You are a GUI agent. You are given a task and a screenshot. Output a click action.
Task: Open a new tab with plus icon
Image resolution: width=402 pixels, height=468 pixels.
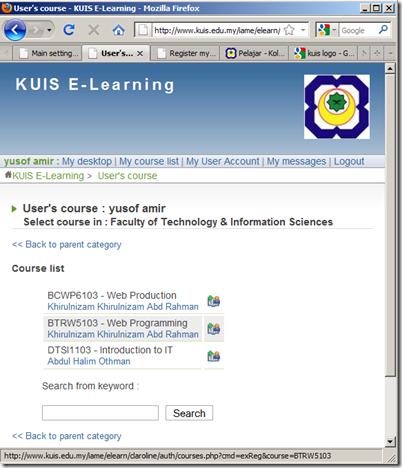(x=377, y=53)
